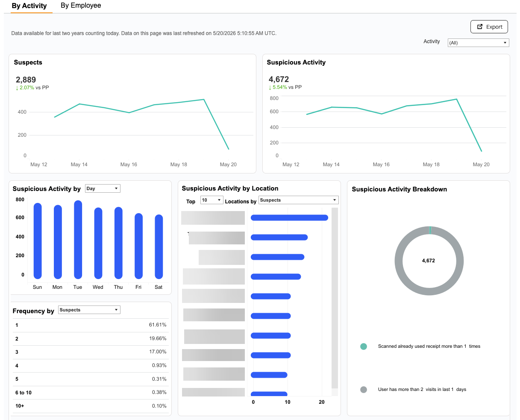Click the Export button
The width and height of the screenshot is (520, 420).
(489, 26)
